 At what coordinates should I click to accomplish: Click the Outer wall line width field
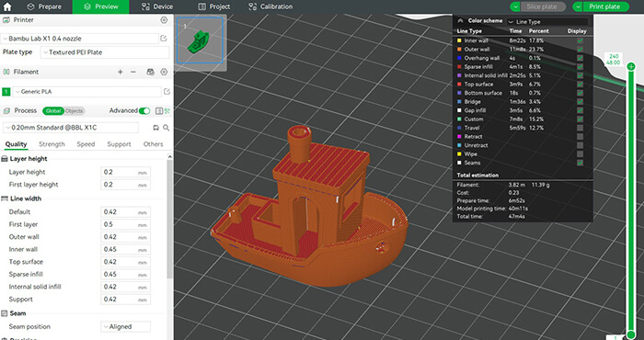click(x=125, y=237)
